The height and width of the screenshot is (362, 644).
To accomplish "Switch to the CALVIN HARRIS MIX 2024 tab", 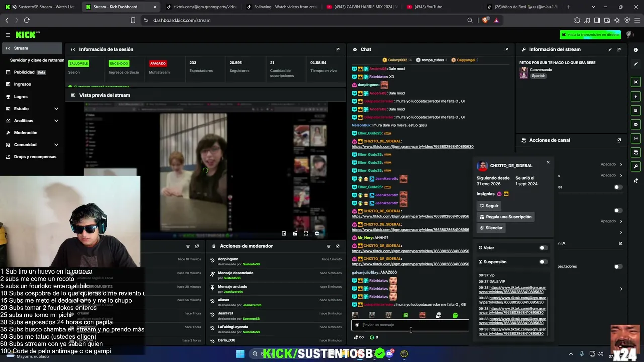I will (361, 7).
